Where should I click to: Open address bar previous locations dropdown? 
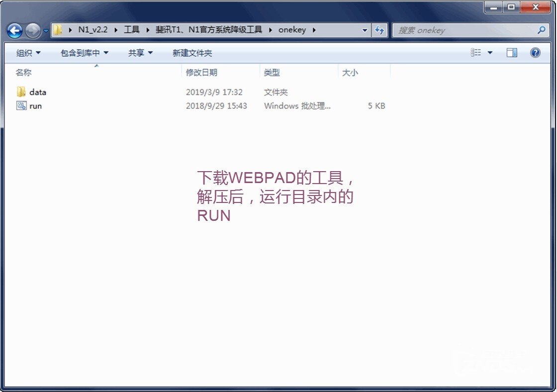[x=365, y=30]
